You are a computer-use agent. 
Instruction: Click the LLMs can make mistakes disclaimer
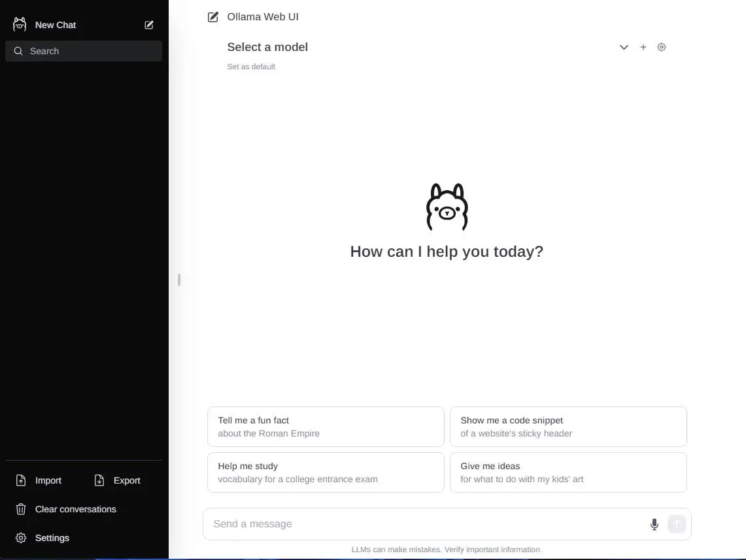(447, 550)
